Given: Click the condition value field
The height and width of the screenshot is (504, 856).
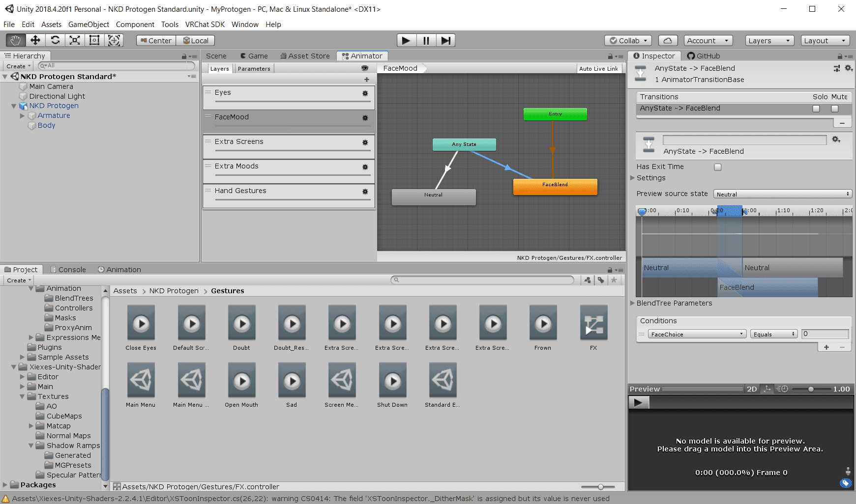Looking at the screenshot, I should (x=825, y=334).
